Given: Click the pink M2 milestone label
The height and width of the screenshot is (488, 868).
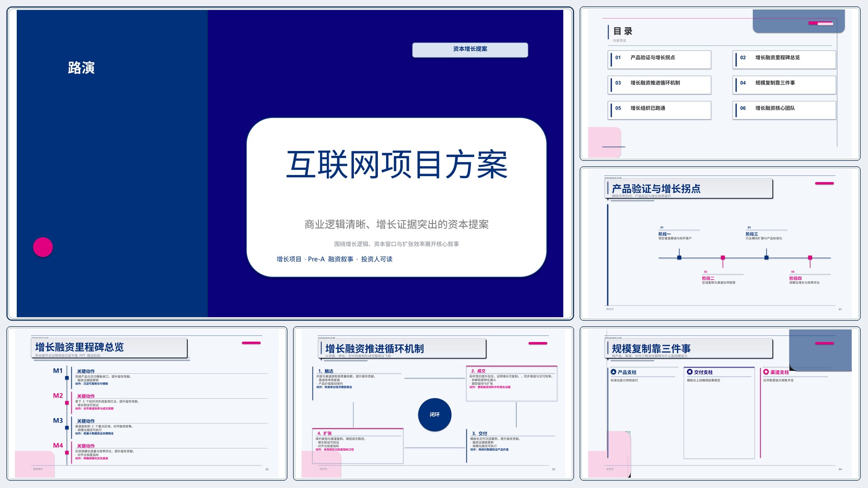Looking at the screenshot, I should click(x=58, y=395).
